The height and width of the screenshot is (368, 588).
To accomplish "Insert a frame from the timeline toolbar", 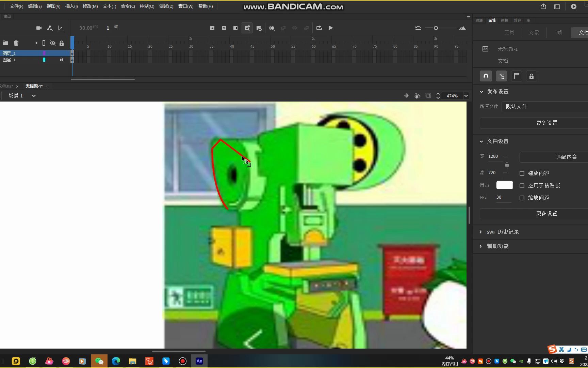I will point(235,28).
